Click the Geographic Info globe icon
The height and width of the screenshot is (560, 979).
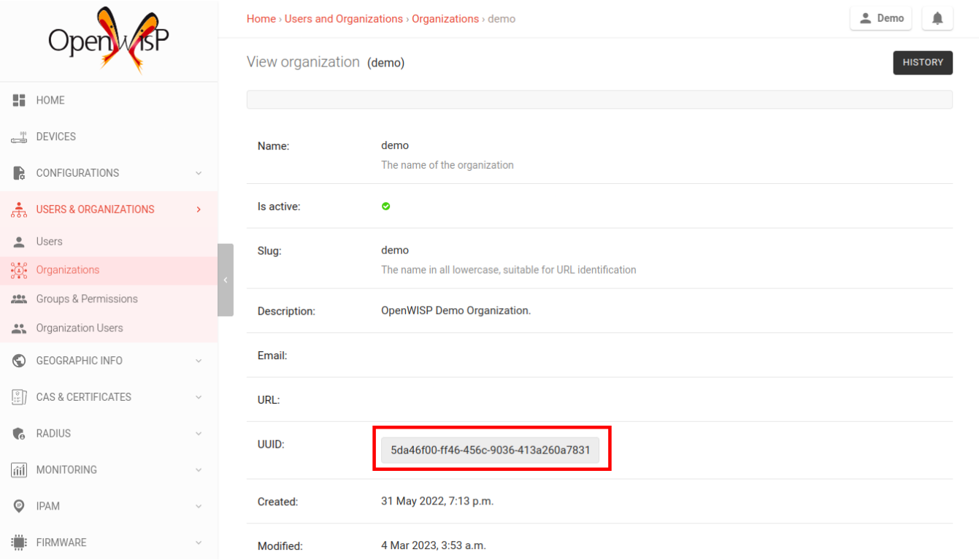tap(19, 361)
